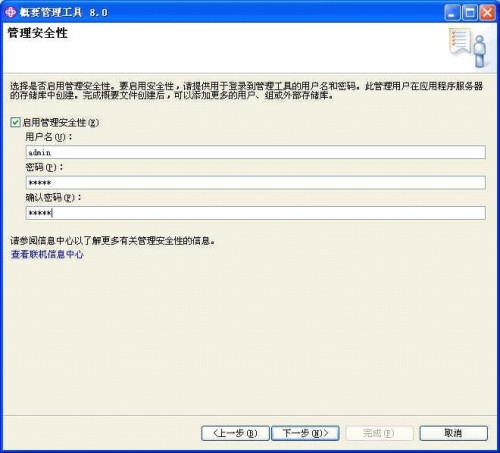Image resolution: width=500 pixels, height=453 pixels.
Task: Proceed with the 下一步 button
Action: click(305, 433)
